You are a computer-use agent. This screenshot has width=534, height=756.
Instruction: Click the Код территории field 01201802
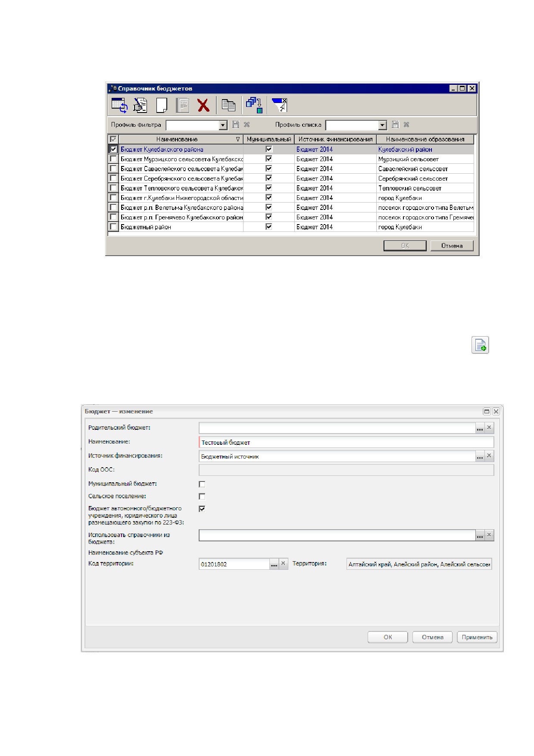pos(234,564)
